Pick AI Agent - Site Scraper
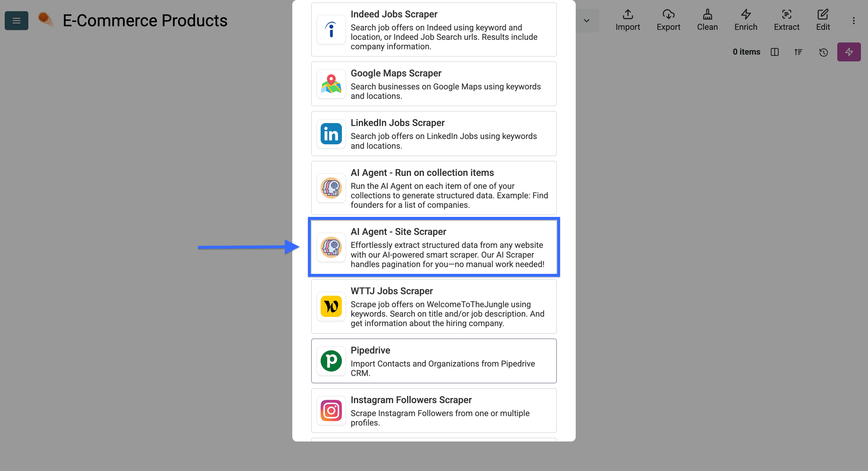The image size is (868, 471). (434, 247)
